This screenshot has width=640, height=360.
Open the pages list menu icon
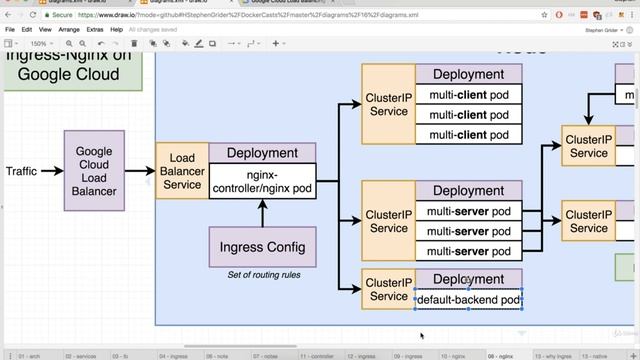click(10, 356)
